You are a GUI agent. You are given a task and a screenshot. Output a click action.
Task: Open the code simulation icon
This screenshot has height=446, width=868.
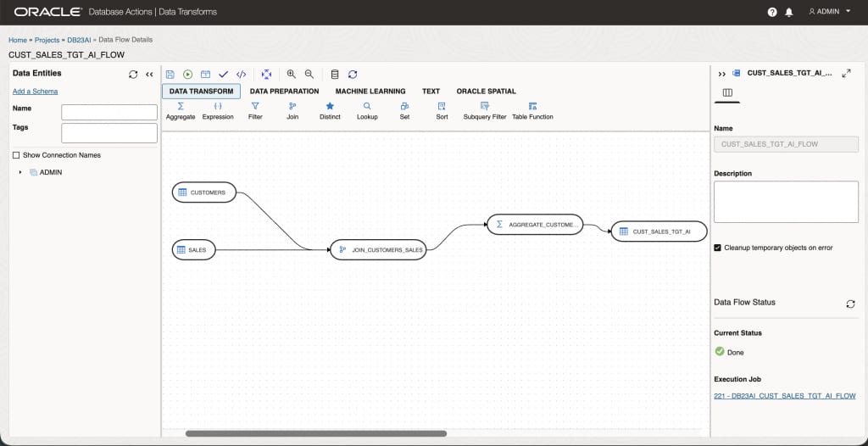pos(242,75)
